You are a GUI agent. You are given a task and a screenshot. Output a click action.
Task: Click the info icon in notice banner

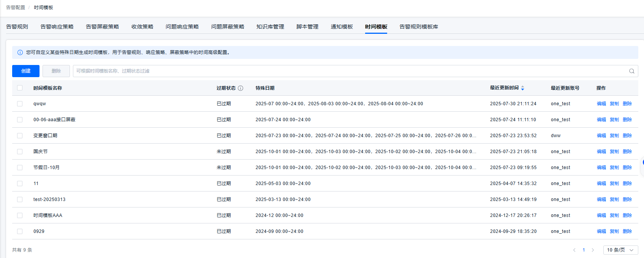coord(20,52)
